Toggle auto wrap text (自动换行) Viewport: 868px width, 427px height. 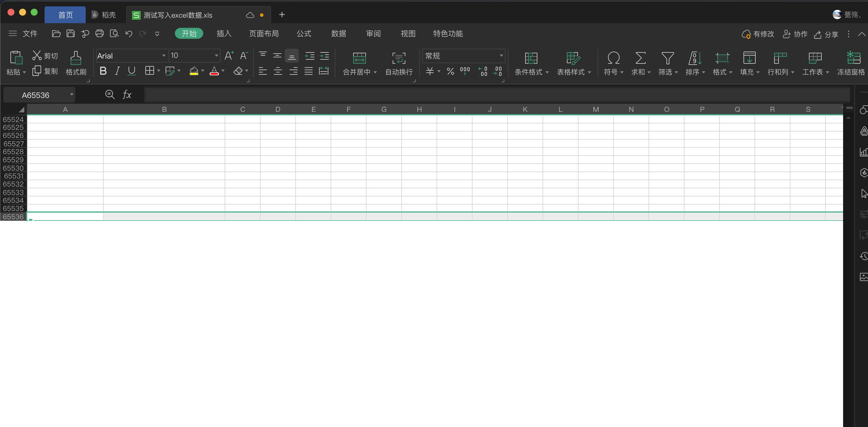[x=399, y=58]
